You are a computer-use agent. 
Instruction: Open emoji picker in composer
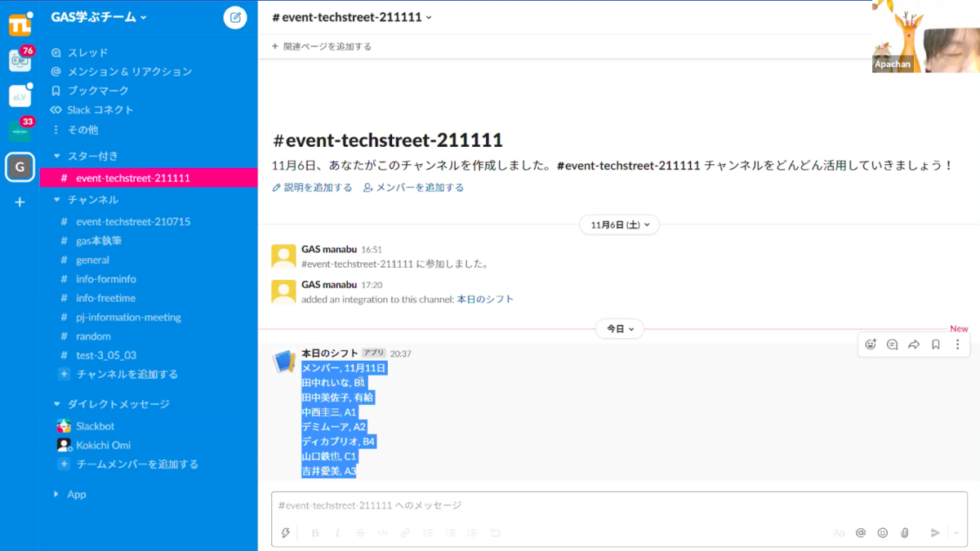pyautogui.click(x=883, y=533)
